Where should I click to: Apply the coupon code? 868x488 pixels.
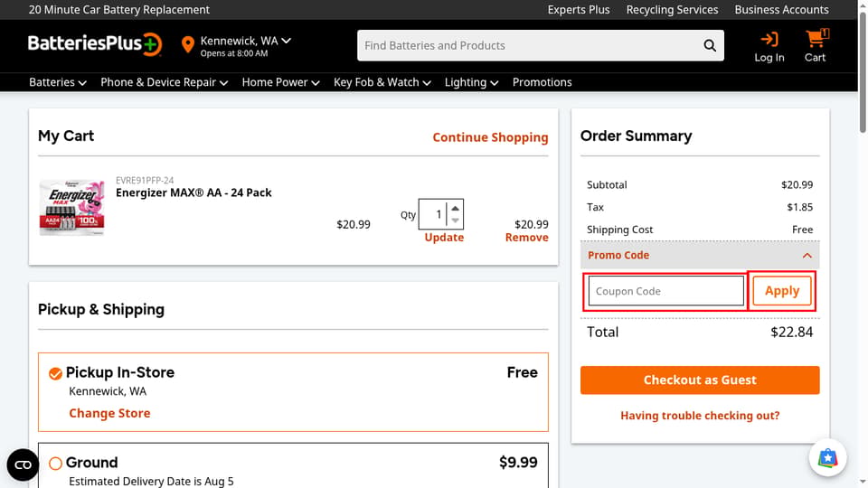click(781, 291)
